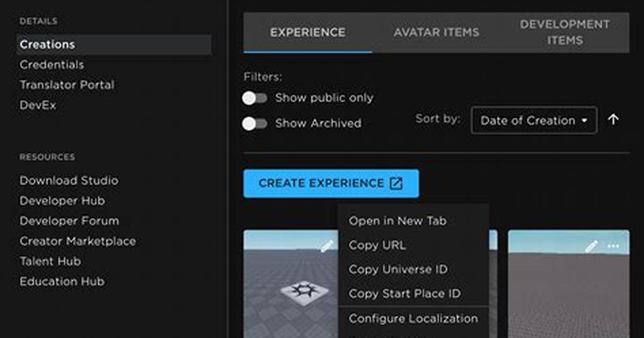
Task: Open the DevEx sidebar link
Action: pos(38,105)
